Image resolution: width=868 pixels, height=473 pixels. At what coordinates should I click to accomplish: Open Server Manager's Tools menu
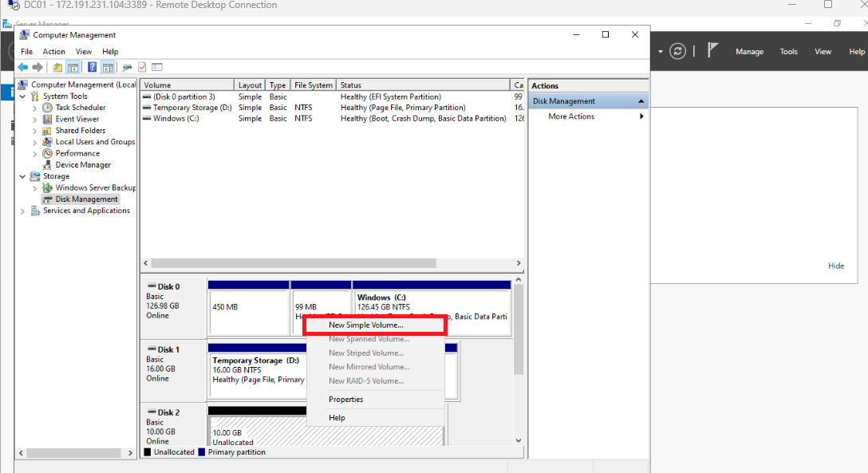pyautogui.click(x=788, y=52)
